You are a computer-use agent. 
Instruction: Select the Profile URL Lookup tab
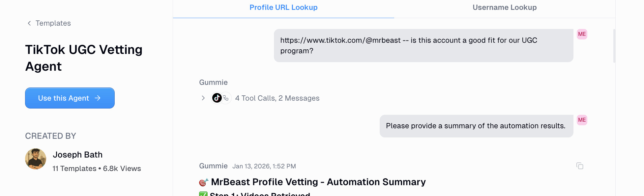(283, 7)
